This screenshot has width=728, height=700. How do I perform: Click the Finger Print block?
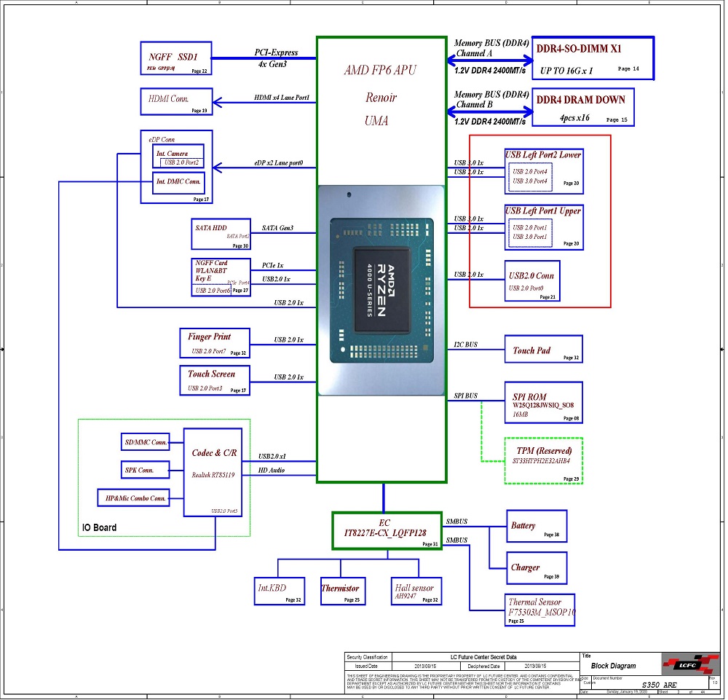(215, 343)
